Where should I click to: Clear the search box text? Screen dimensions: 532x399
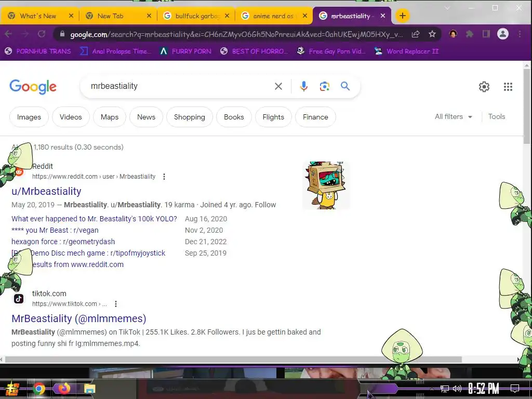click(278, 86)
